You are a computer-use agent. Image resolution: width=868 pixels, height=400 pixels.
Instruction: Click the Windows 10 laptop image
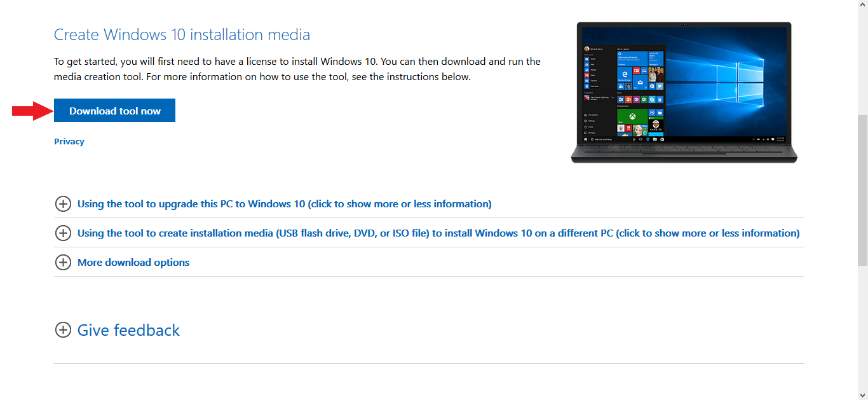click(x=684, y=93)
